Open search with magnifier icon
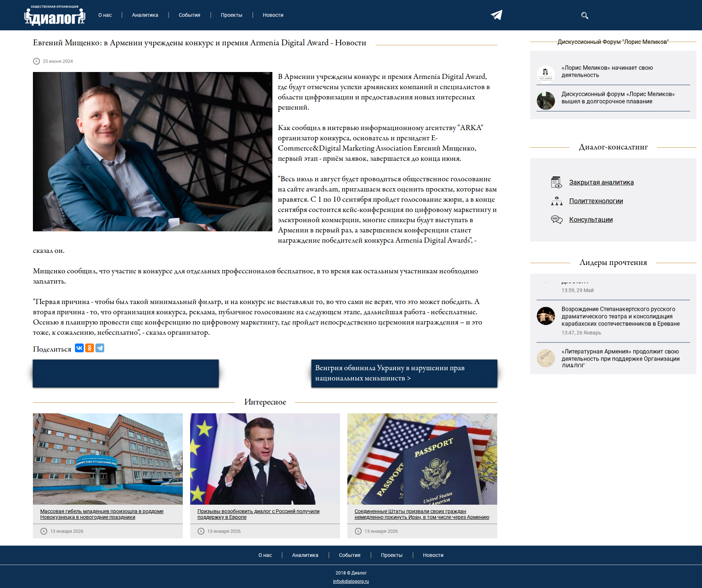702x588 pixels. pos(584,15)
